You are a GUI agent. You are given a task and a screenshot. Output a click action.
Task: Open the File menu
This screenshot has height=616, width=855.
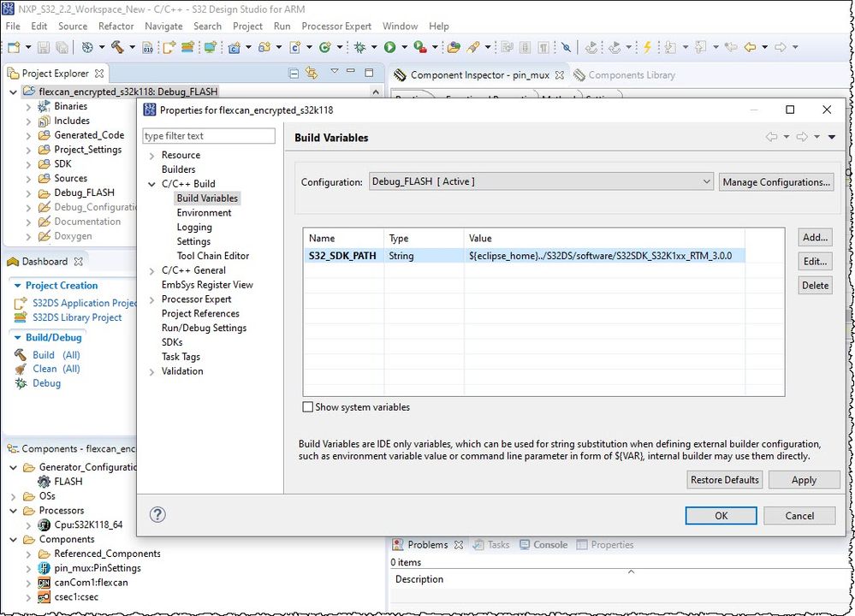(13, 27)
